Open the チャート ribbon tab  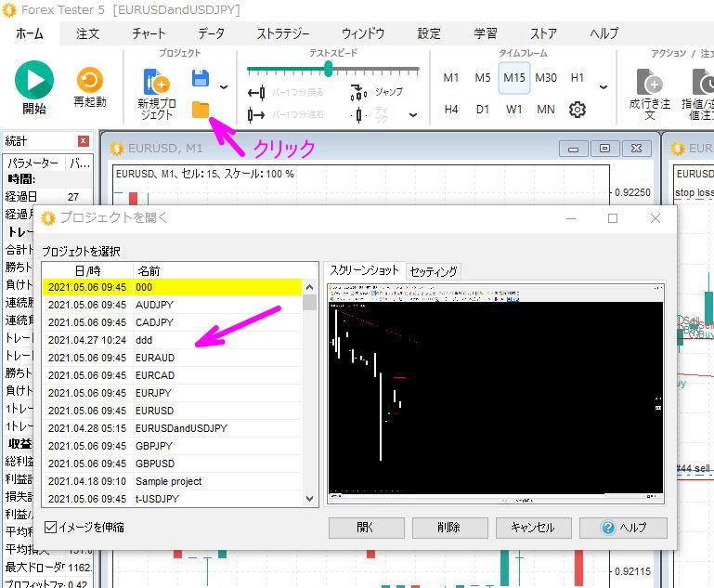point(149,33)
